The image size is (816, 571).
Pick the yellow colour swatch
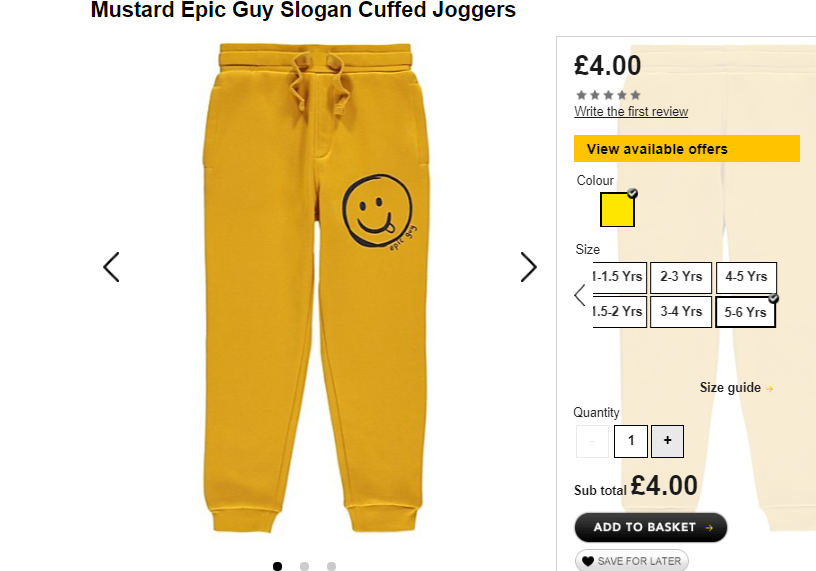click(617, 210)
